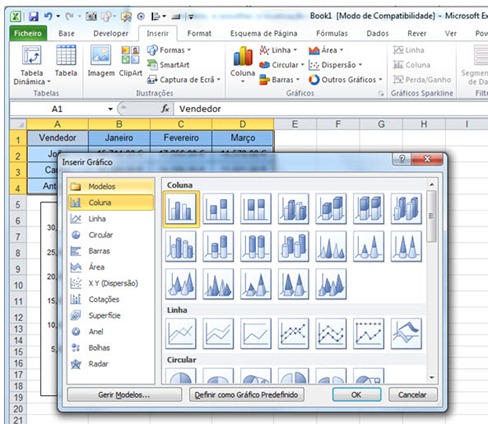Viewport: 488px width, 424px height.
Task: Choose the stacked column chart thumbnail
Action: pos(218,209)
